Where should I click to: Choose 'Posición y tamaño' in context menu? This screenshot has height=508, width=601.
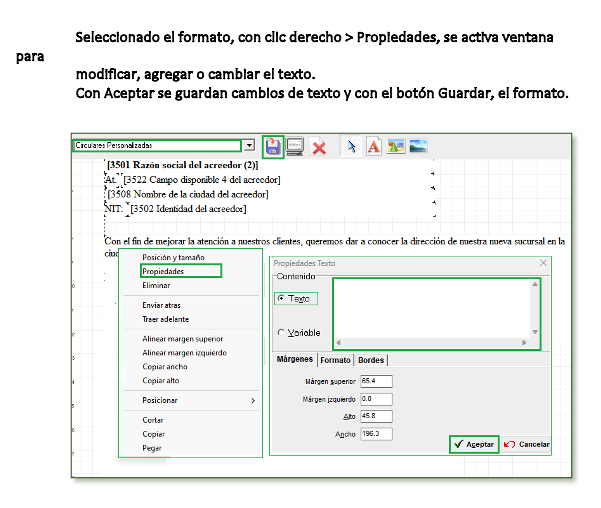coord(173,257)
